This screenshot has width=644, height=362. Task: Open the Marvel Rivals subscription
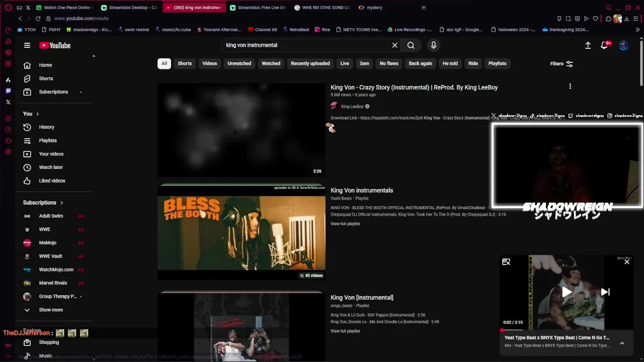coord(54,283)
